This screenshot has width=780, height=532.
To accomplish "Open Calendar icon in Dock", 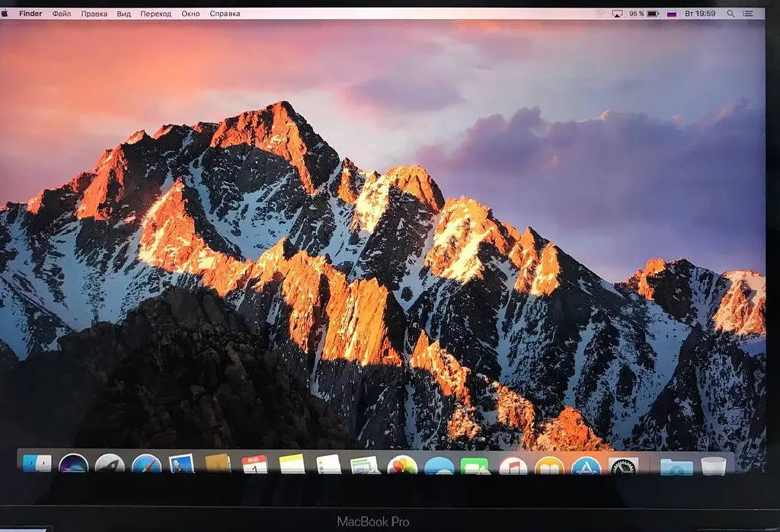I will [254, 464].
